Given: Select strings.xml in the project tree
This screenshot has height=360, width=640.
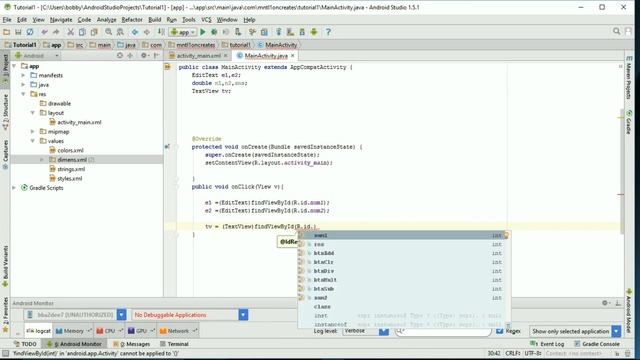Looking at the screenshot, I should pyautogui.click(x=71, y=169).
